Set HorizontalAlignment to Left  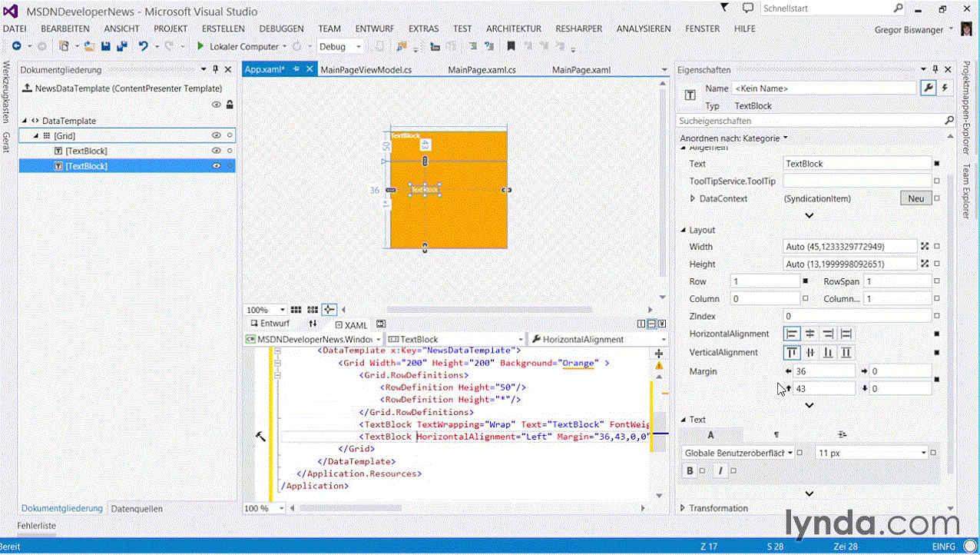tap(791, 334)
